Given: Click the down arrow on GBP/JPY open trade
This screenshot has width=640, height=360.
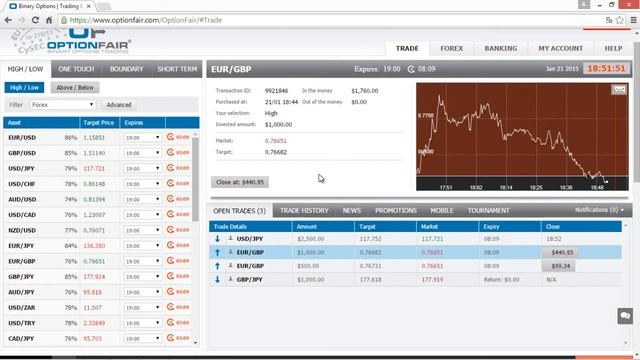Looking at the screenshot, I should (217, 280).
